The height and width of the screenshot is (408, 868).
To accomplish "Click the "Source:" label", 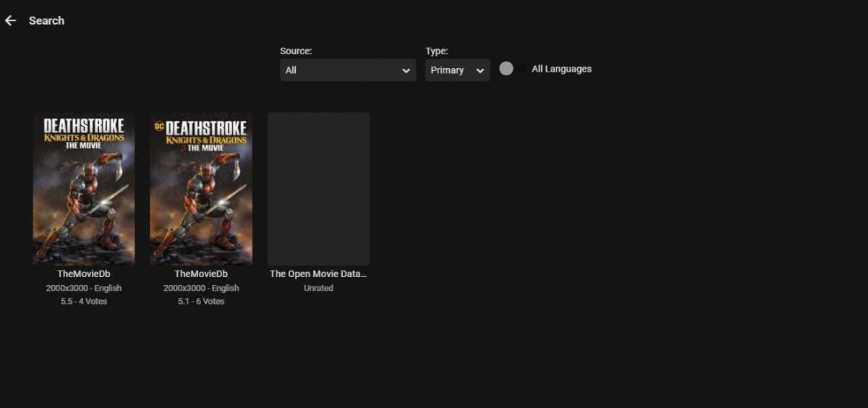I will point(296,51).
